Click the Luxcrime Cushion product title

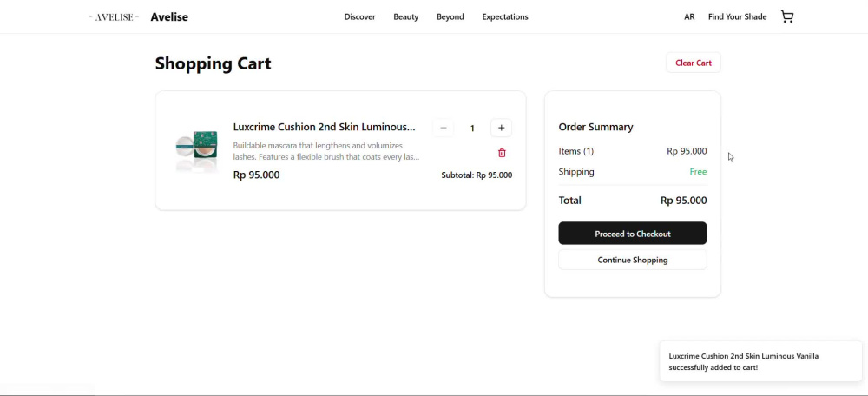tap(324, 127)
